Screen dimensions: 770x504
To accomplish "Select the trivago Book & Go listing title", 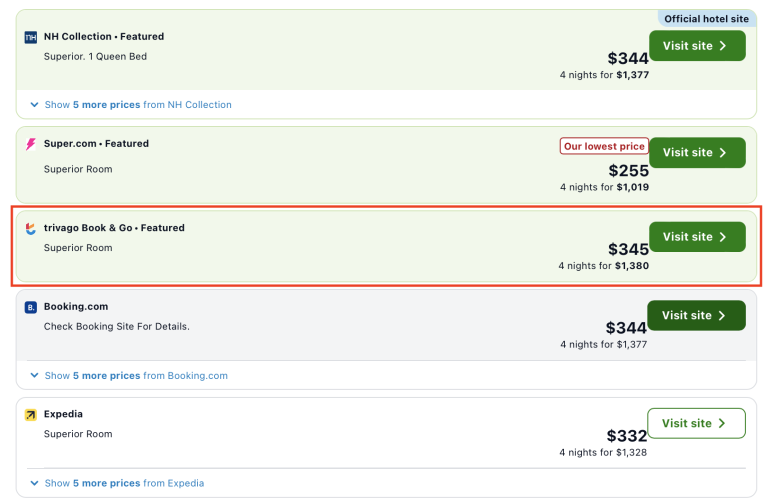I will click(114, 228).
